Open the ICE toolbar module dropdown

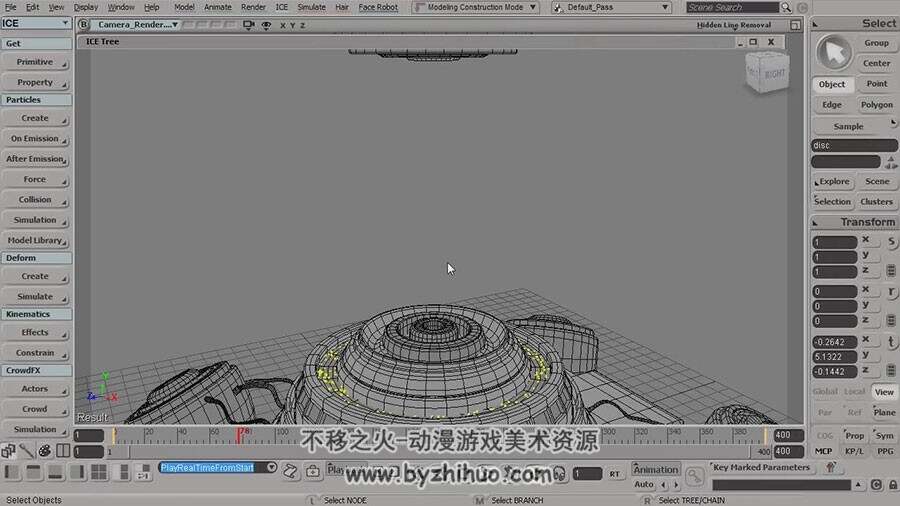click(36, 23)
